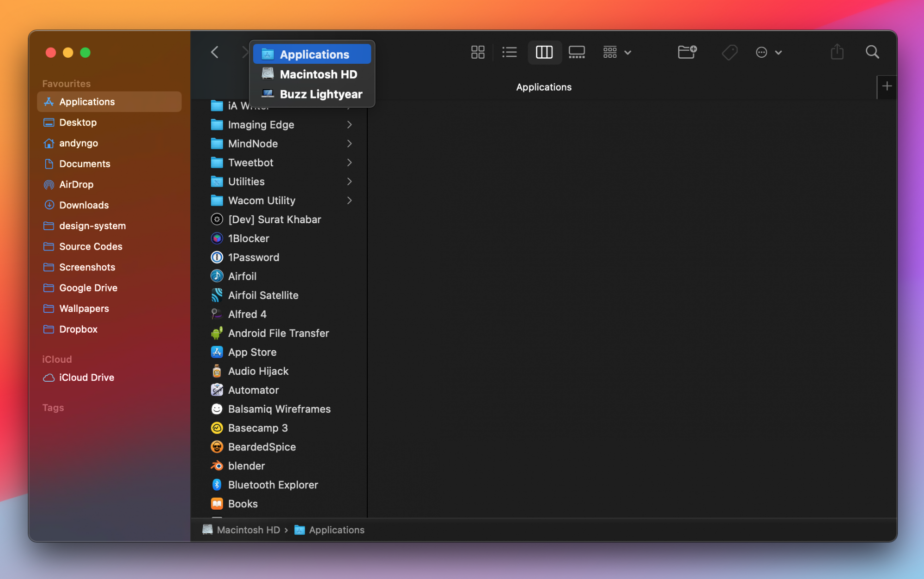The height and width of the screenshot is (579, 924).
Task: Choose Applications in path popup menu
Action: [312, 54]
